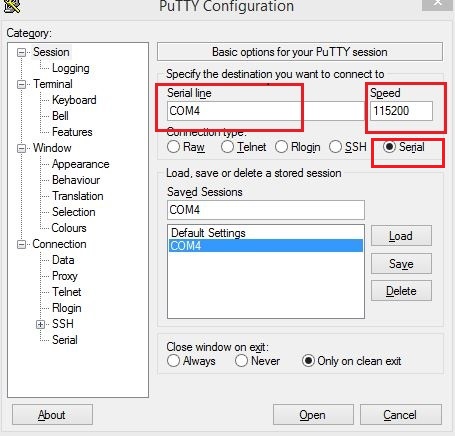Click Open to start the session
This screenshot has width=455, height=436.
coord(313,415)
